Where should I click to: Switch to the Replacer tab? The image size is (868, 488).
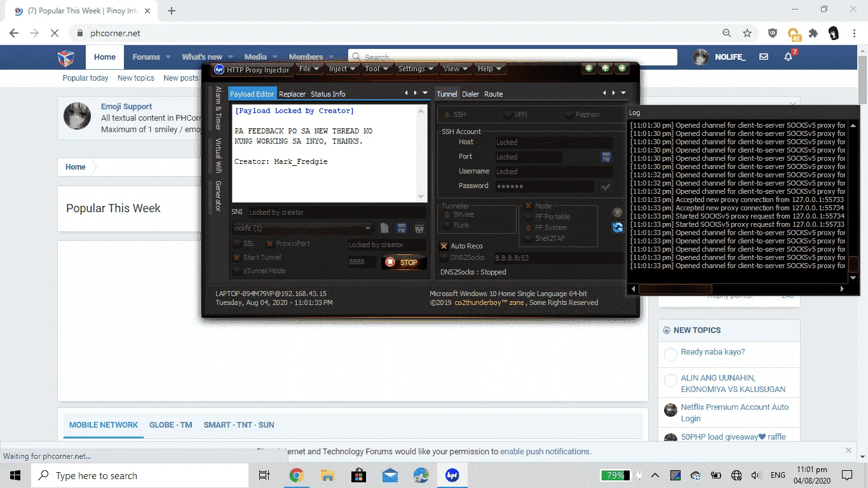click(x=292, y=94)
